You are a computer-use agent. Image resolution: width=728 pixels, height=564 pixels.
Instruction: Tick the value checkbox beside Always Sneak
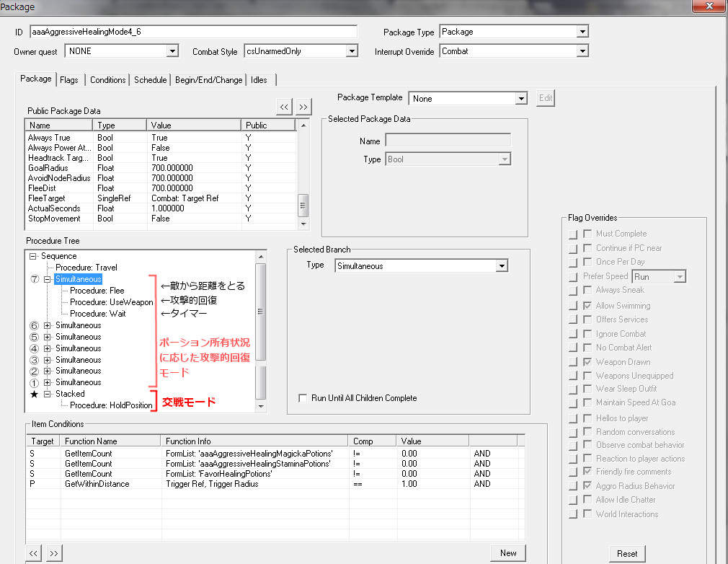coord(587,290)
